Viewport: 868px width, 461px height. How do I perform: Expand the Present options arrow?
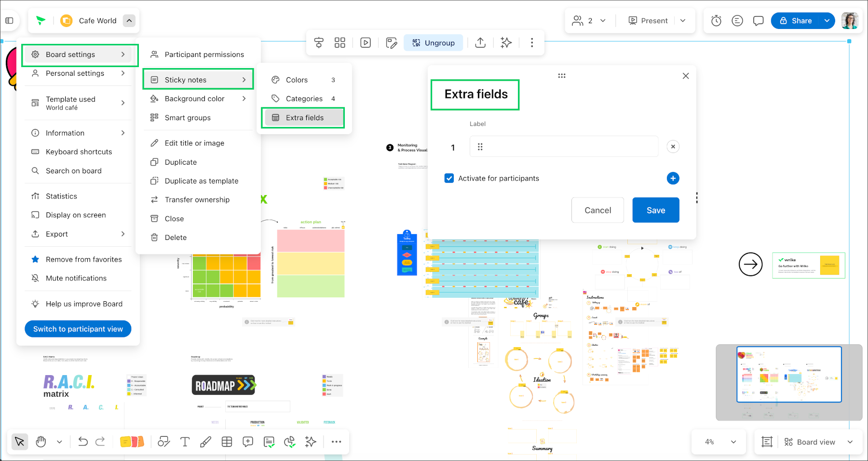pyautogui.click(x=683, y=21)
